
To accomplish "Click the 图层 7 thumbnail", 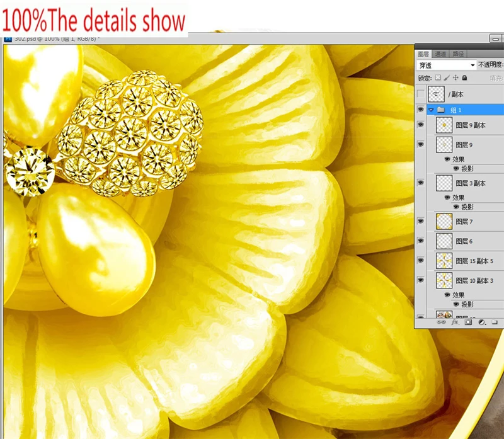I will tap(444, 222).
